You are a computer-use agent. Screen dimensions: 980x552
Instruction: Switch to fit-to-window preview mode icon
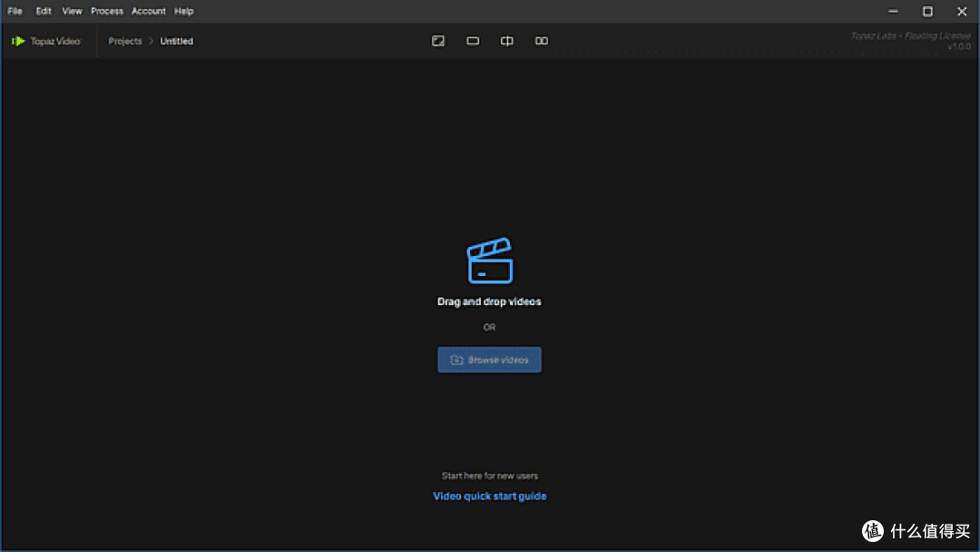click(438, 41)
